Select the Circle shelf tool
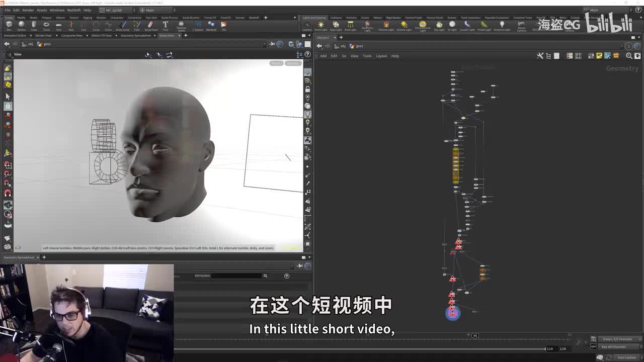Viewport: 644px width, 362px height. [96, 26]
